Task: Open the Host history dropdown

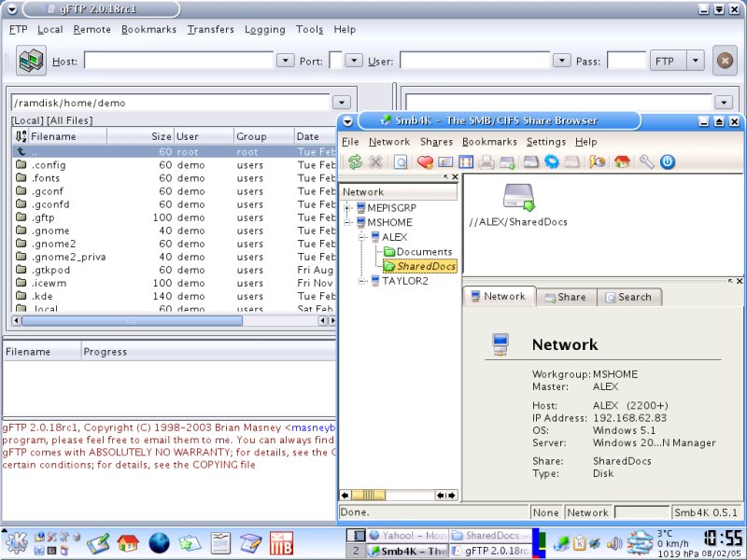Action: pos(286,61)
